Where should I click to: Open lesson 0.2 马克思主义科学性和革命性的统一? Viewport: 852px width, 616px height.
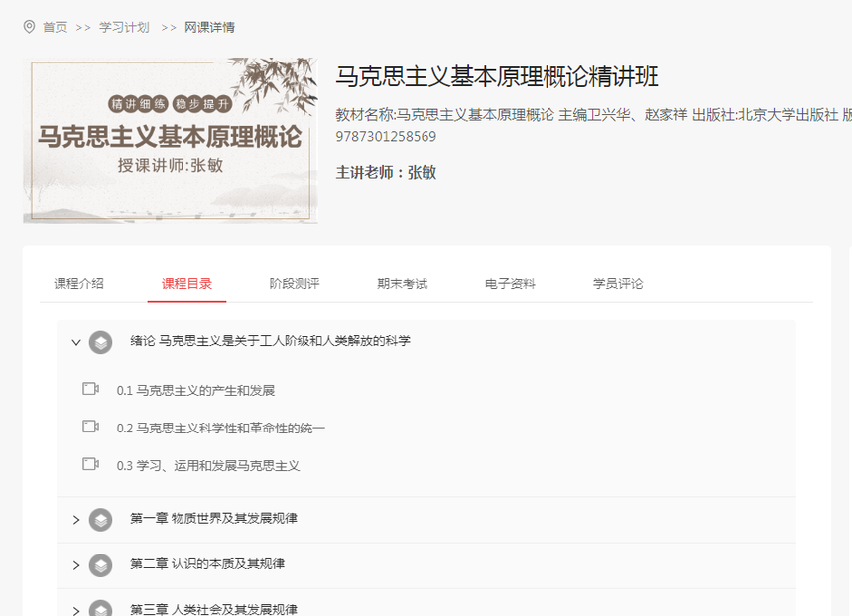point(220,429)
